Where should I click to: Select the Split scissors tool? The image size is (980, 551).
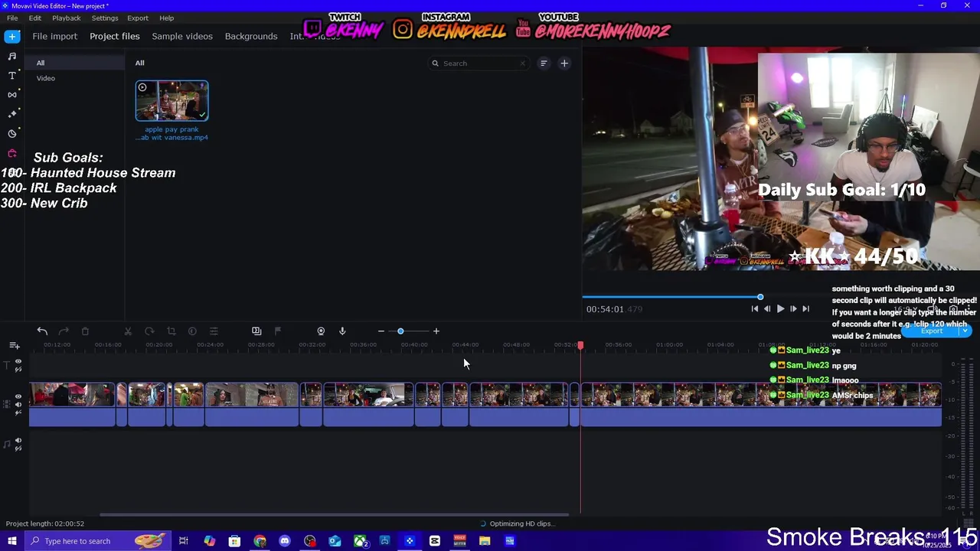click(x=128, y=331)
